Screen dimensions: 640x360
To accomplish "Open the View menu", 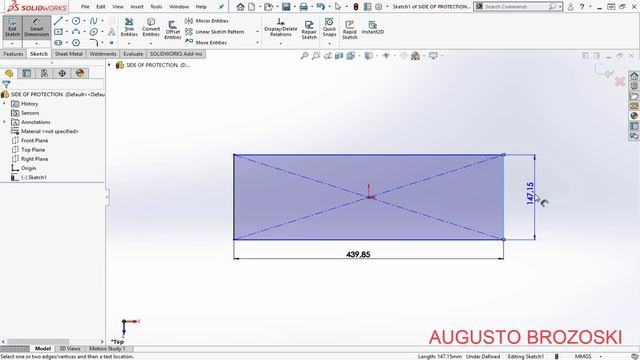I will click(x=118, y=7).
